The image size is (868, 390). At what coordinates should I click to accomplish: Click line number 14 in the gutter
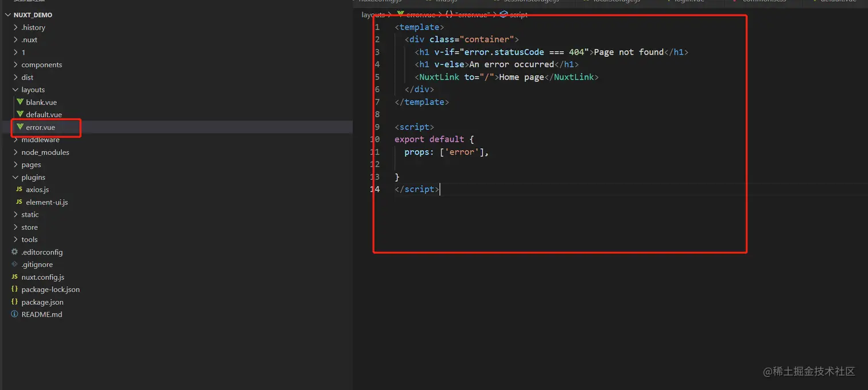[x=375, y=189]
